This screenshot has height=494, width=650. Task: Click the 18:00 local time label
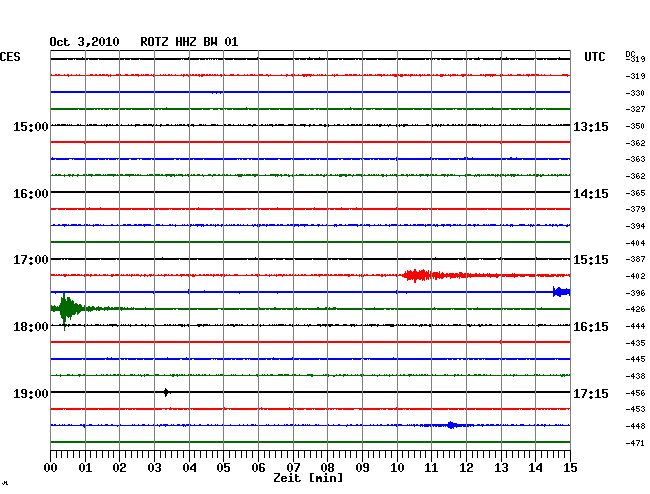coord(31,327)
